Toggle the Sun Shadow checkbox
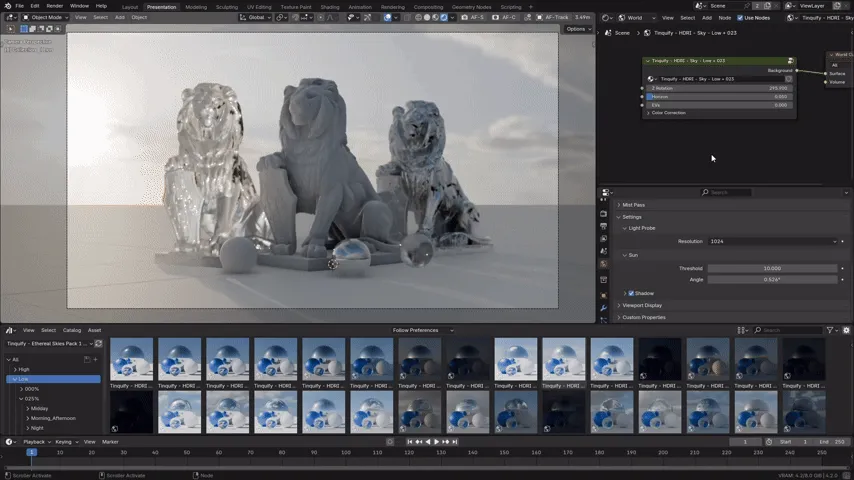The image size is (854, 480). [x=631, y=293]
